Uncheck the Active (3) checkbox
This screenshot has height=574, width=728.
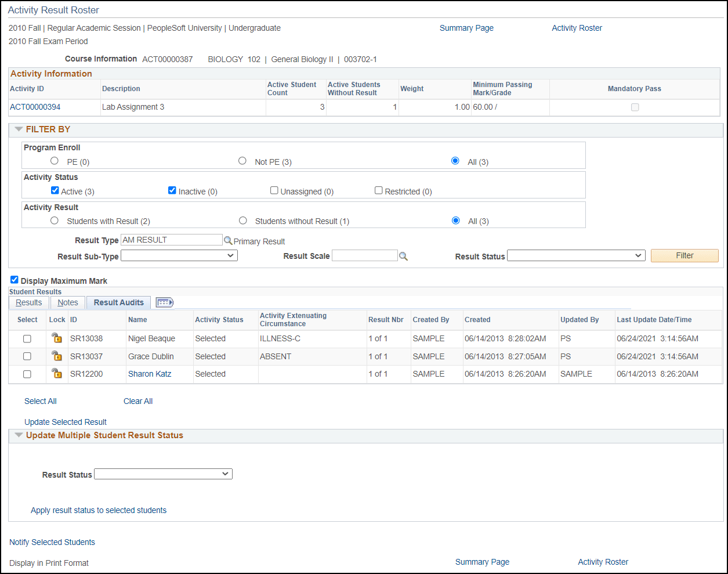point(55,190)
